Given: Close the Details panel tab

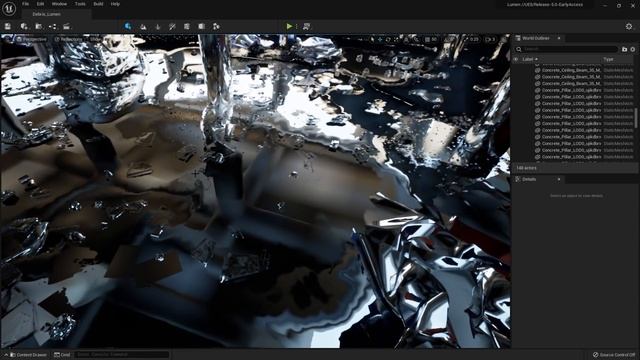Looking at the screenshot, I should (x=559, y=180).
